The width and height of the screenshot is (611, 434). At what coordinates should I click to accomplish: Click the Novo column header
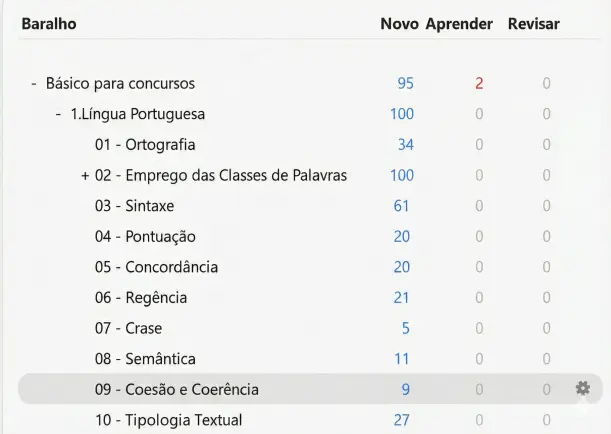click(399, 24)
